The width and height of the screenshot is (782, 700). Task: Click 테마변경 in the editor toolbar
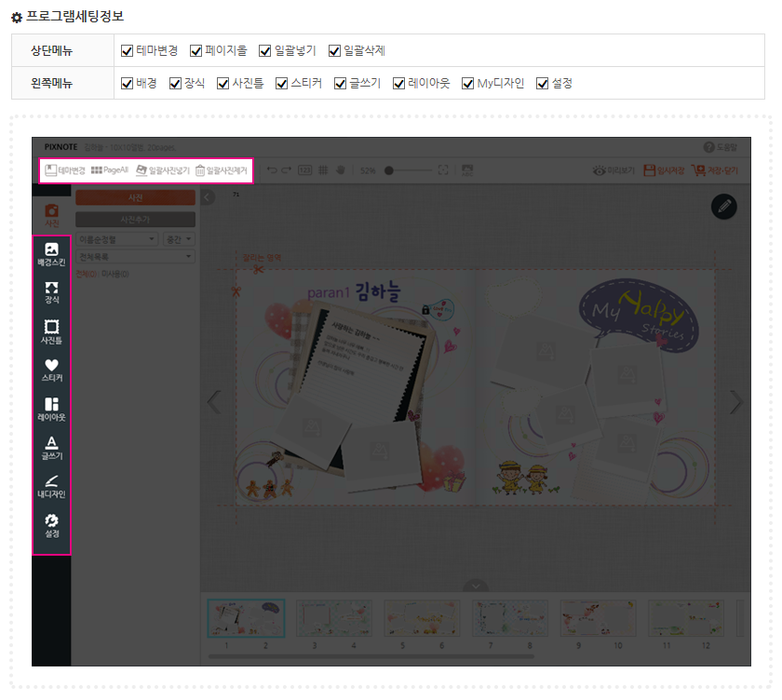tap(65, 170)
